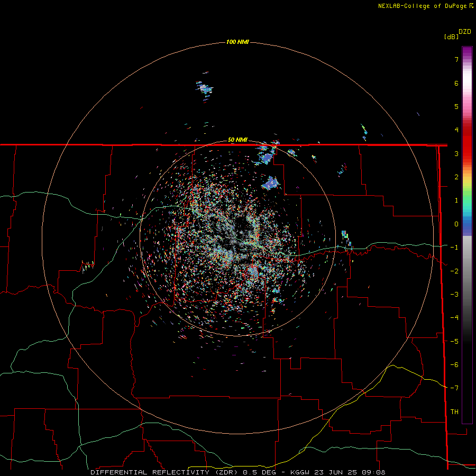The width and height of the screenshot is (476, 476).
Task: Click the ZDR color scale bar
Action: tap(467, 235)
